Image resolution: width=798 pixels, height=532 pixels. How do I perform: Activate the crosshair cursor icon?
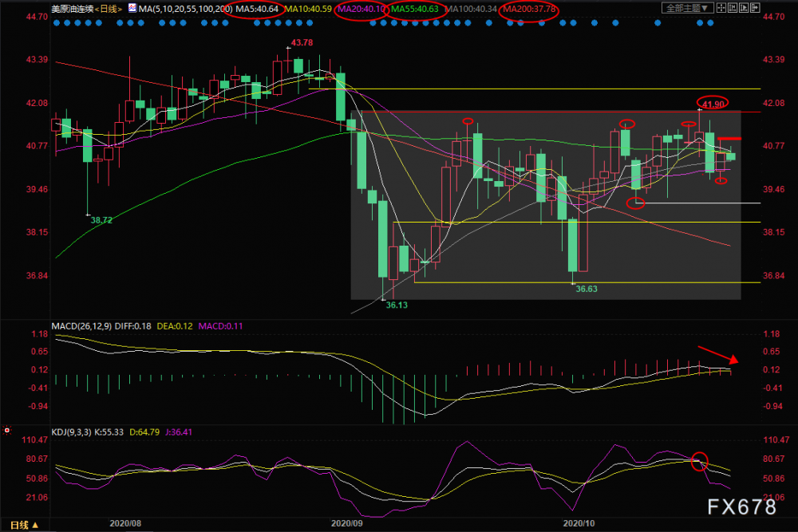[x=721, y=8]
